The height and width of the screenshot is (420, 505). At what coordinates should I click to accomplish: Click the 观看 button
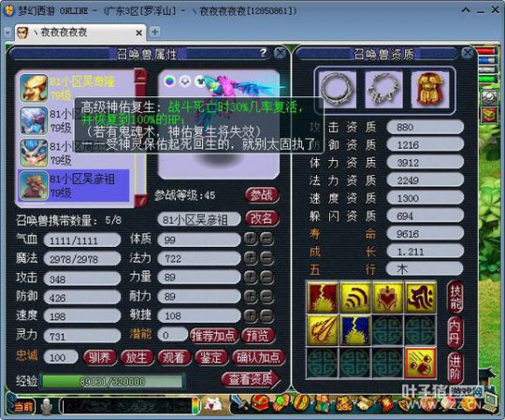click(x=174, y=357)
